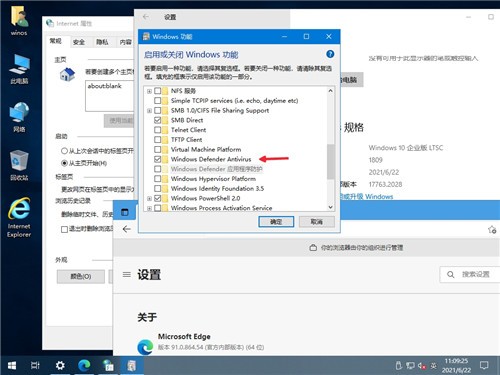Open the winos desktop folder icon

tap(19, 21)
